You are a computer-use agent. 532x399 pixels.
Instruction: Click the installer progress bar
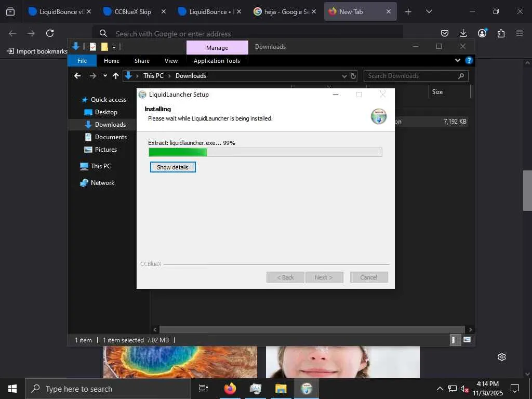click(265, 152)
